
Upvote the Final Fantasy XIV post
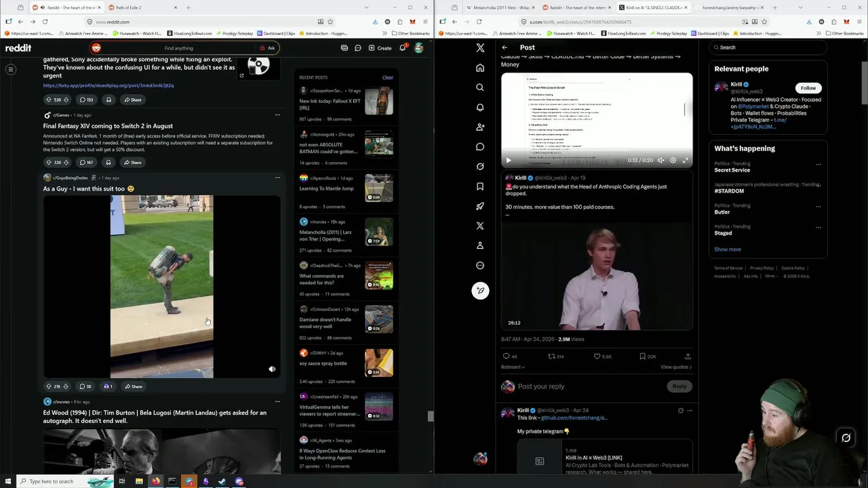coord(48,162)
